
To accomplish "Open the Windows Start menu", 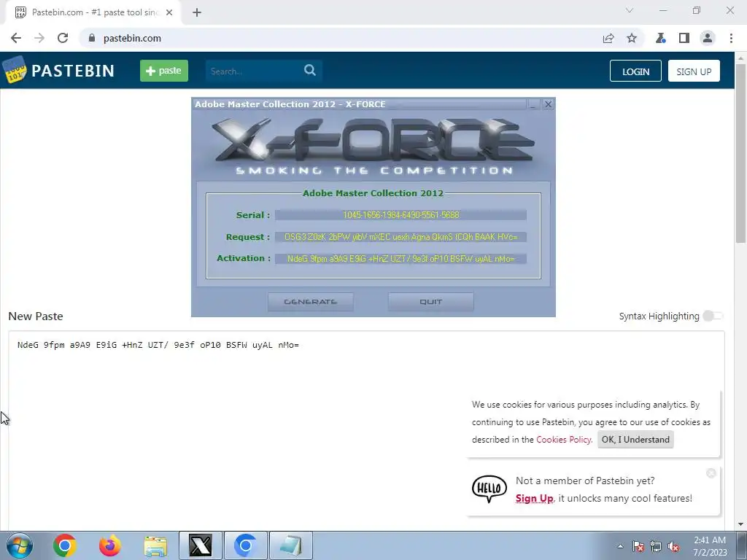I will click(x=20, y=545).
